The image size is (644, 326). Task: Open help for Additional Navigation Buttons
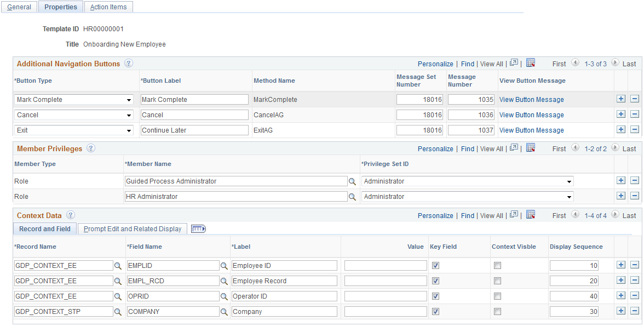[129, 63]
